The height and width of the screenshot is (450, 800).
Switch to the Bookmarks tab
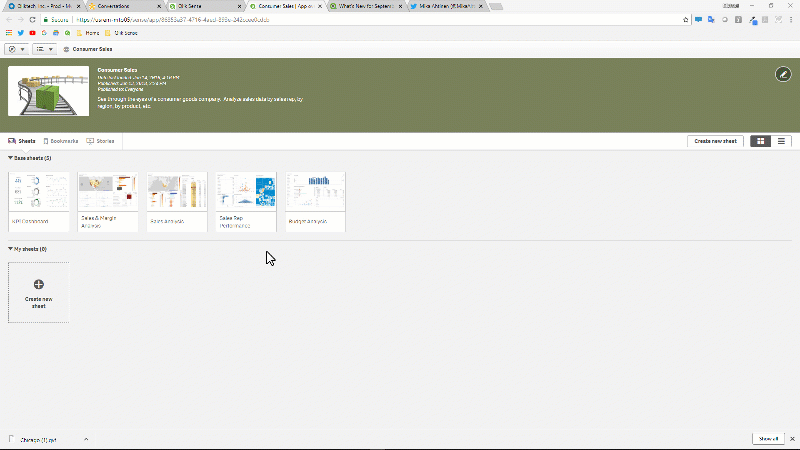[x=61, y=141]
